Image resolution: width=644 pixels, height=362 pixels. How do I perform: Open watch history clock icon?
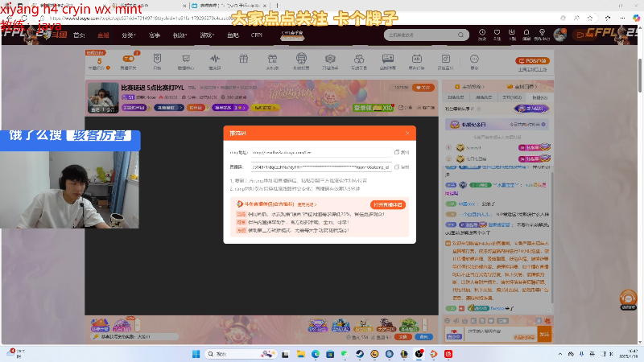(482, 34)
